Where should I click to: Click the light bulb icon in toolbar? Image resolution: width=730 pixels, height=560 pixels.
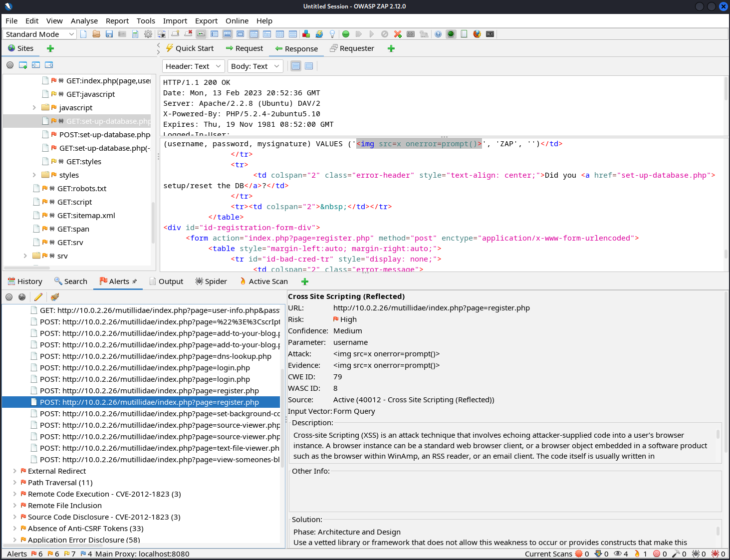(332, 34)
